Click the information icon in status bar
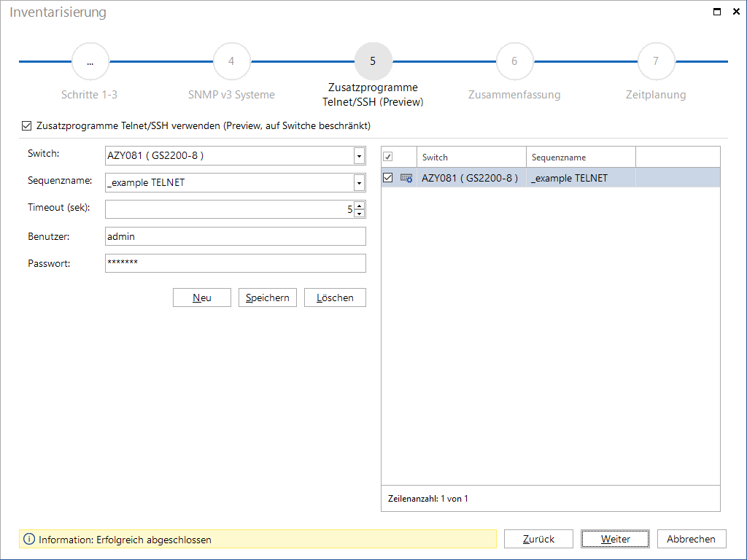 click(x=29, y=539)
